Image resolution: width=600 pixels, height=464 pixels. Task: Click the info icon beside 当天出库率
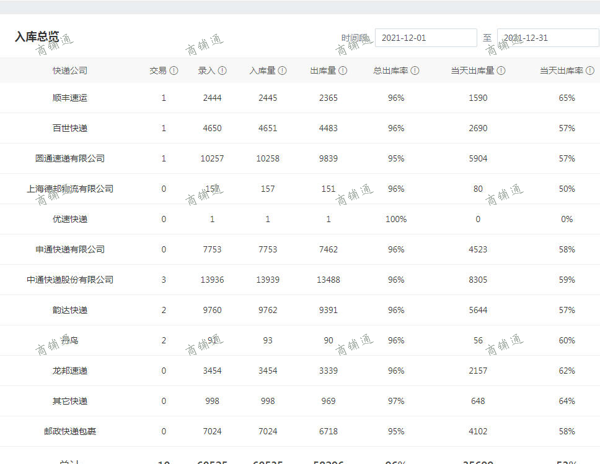(588, 71)
